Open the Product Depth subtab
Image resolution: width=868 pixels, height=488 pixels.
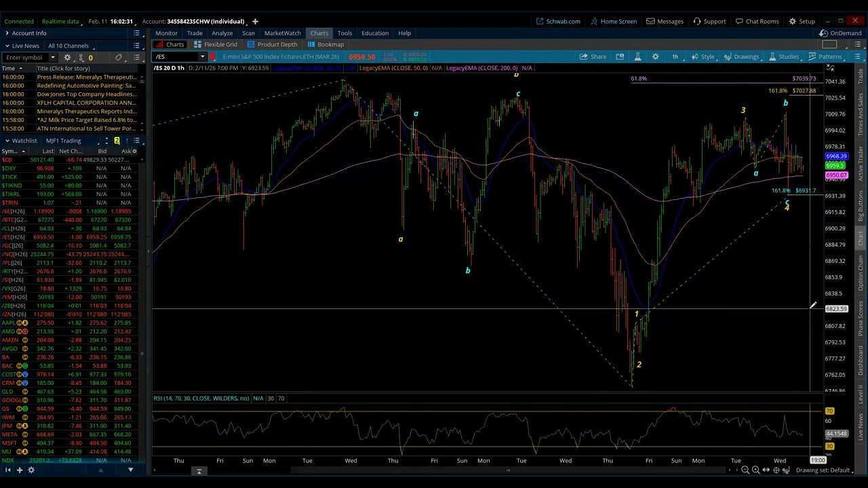271,45
